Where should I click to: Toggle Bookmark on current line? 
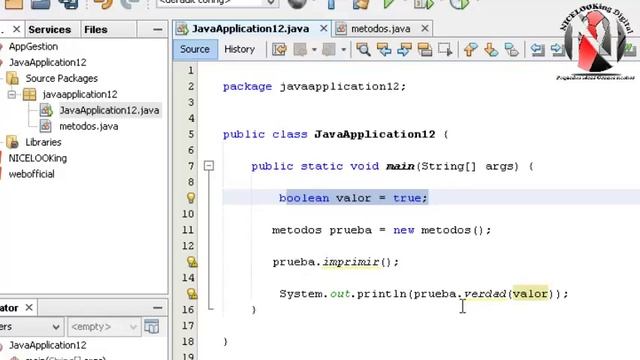(511, 50)
